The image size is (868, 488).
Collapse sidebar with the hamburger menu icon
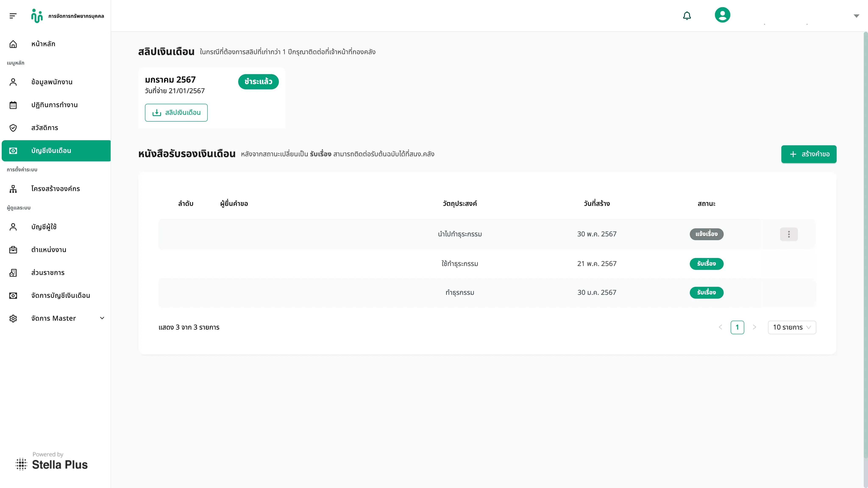click(x=13, y=16)
